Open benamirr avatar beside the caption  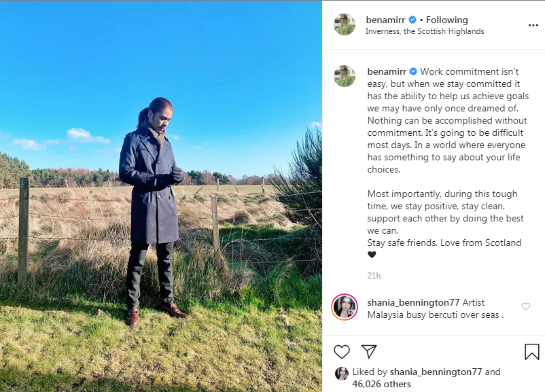point(345,76)
